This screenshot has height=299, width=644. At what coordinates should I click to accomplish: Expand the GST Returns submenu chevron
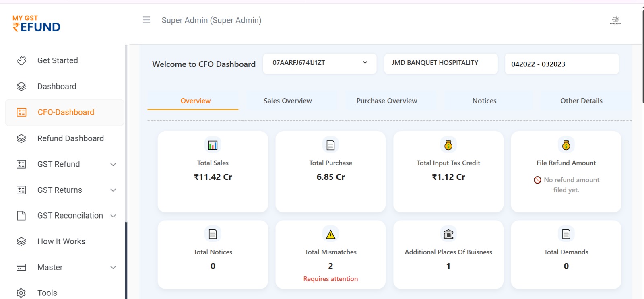pos(114,190)
